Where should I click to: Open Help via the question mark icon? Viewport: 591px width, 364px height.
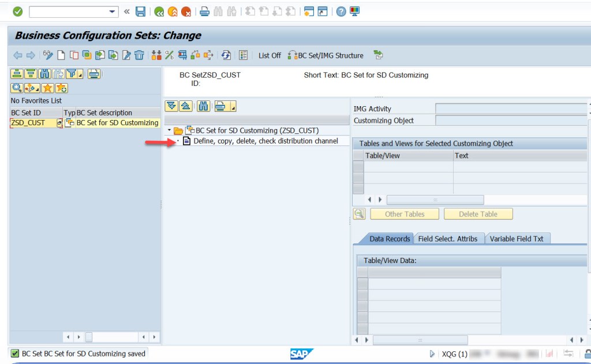pyautogui.click(x=341, y=11)
